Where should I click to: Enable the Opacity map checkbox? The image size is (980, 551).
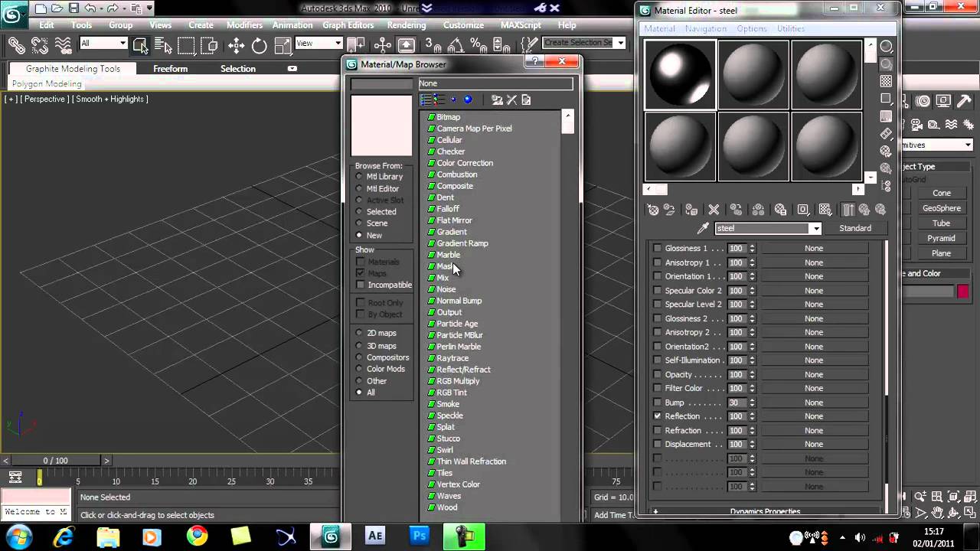pos(657,374)
